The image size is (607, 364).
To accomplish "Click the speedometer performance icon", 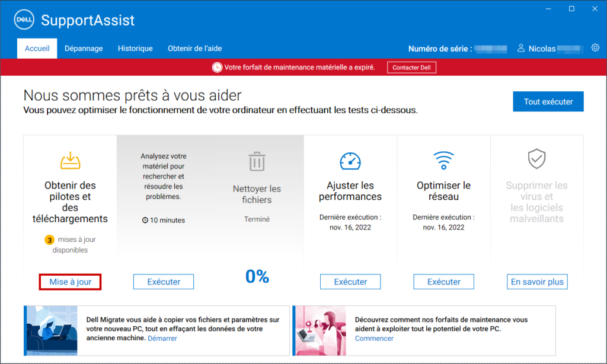I will (x=350, y=161).
